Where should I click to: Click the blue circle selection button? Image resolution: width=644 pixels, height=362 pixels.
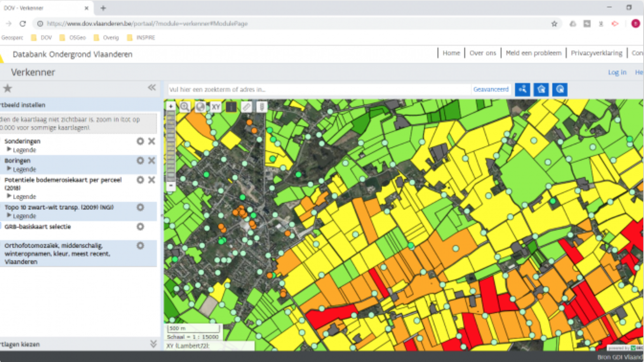point(560,89)
